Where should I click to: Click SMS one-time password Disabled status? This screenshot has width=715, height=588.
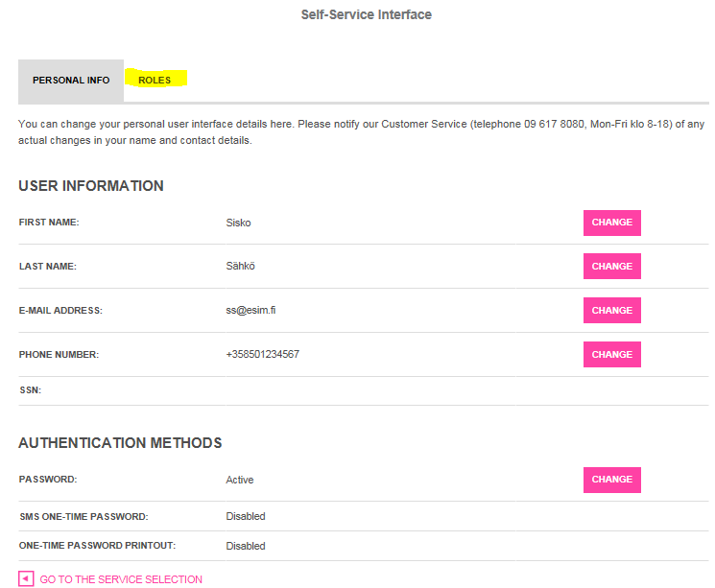click(x=246, y=516)
